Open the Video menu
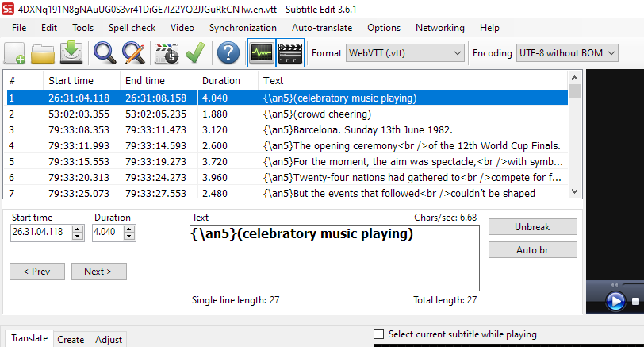This screenshot has width=644, height=347. point(182,28)
